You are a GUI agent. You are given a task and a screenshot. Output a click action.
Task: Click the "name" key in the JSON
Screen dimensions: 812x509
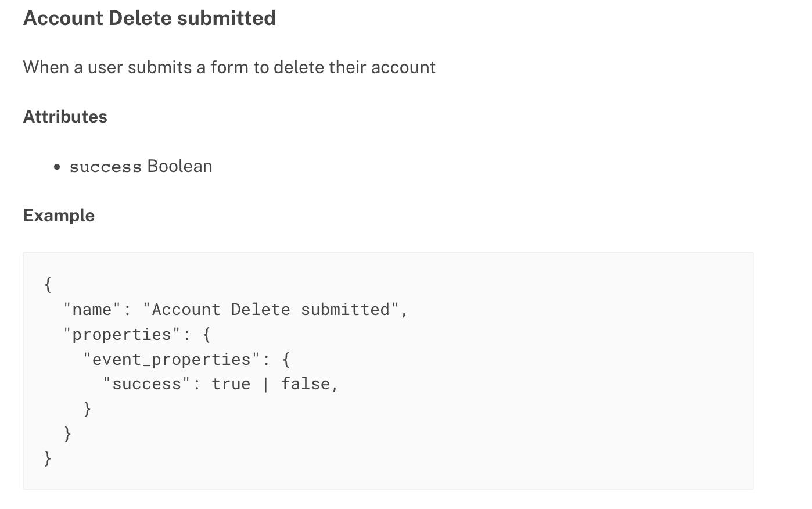tap(92, 310)
